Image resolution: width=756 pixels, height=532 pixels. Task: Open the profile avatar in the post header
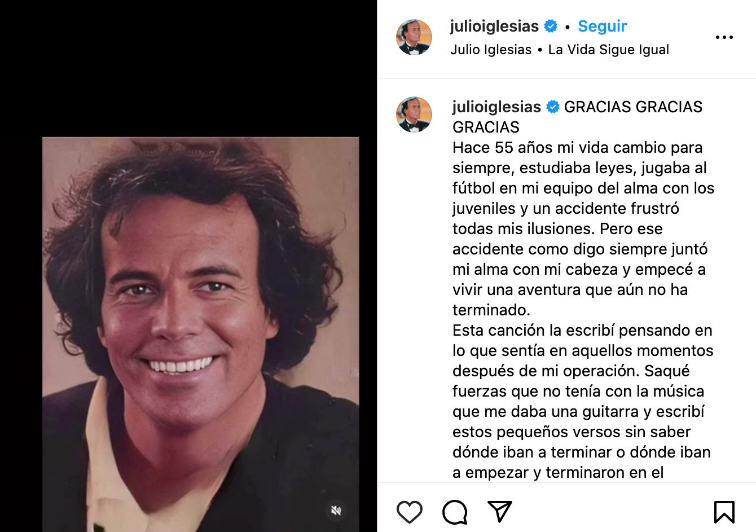click(x=414, y=37)
